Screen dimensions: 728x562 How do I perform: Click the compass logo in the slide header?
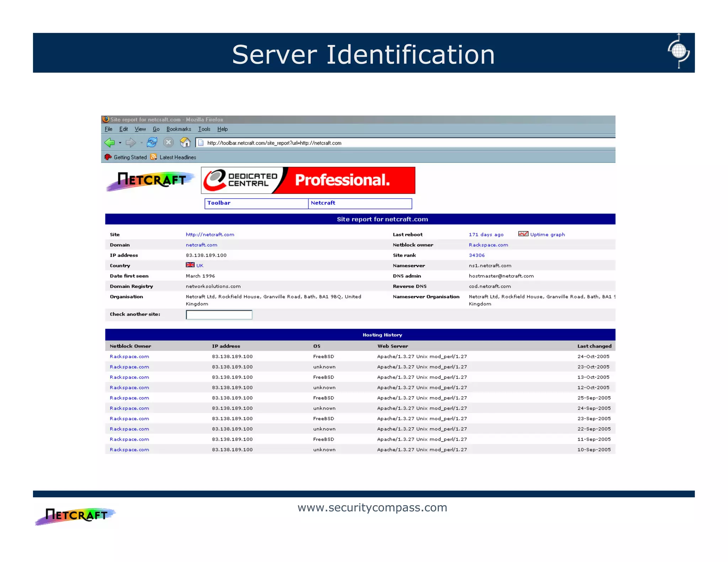tap(679, 51)
